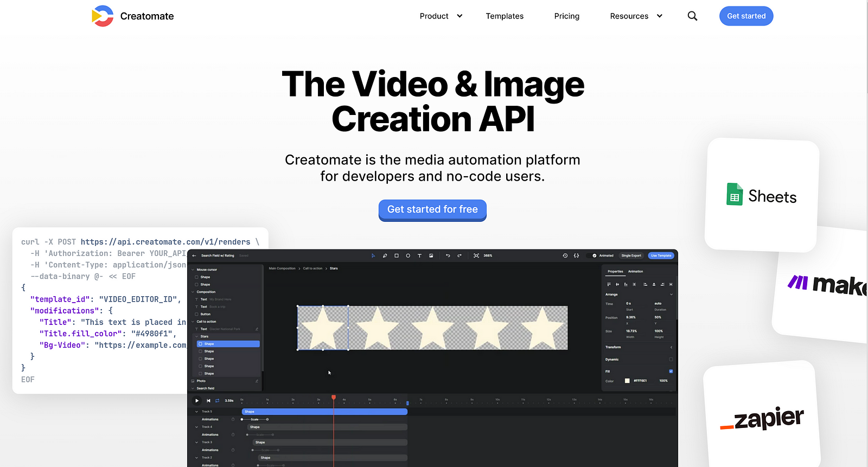Viewport: 868px width, 467px height.
Task: Align selection to left edge
Action: (645, 284)
